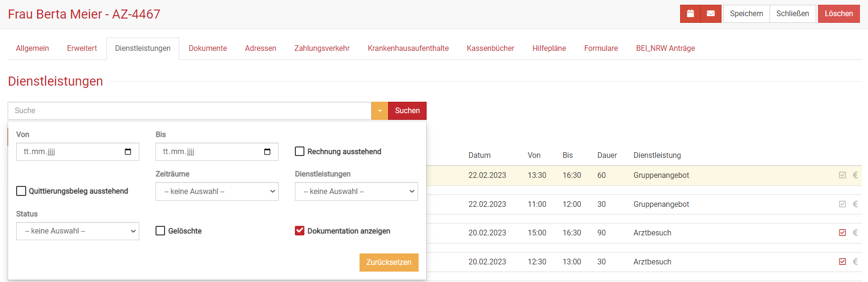The height and width of the screenshot is (282, 868).
Task: Enable Rechnung ausstehend checkbox
Action: click(300, 152)
